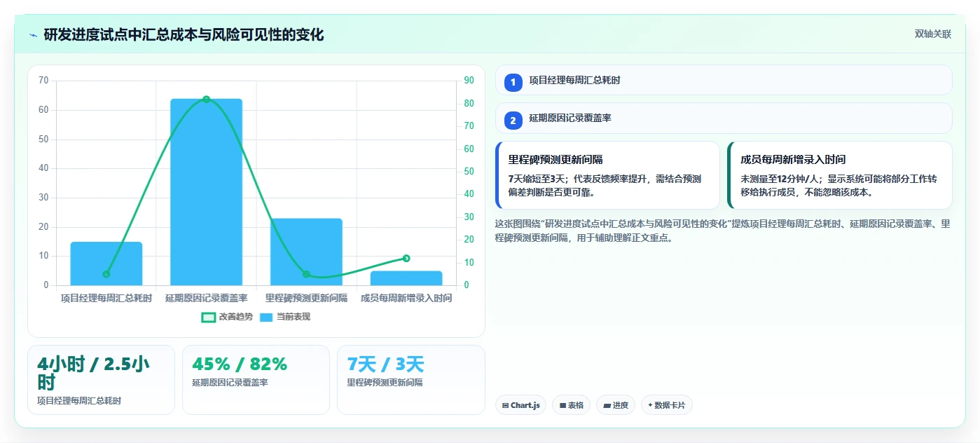Open the 成员每周新增录入时间 card
The width and height of the screenshot is (980, 443).
[840, 175]
